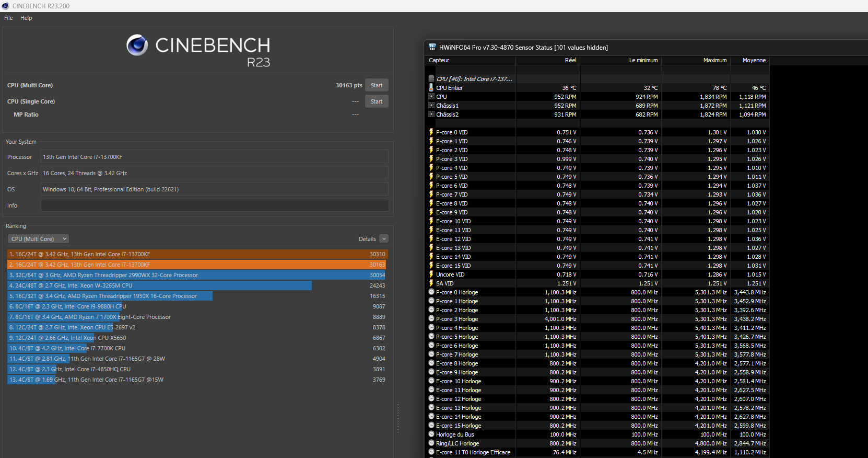Click the Cinebench app icon in title bar
This screenshot has height=458, width=868.
tap(6, 6)
